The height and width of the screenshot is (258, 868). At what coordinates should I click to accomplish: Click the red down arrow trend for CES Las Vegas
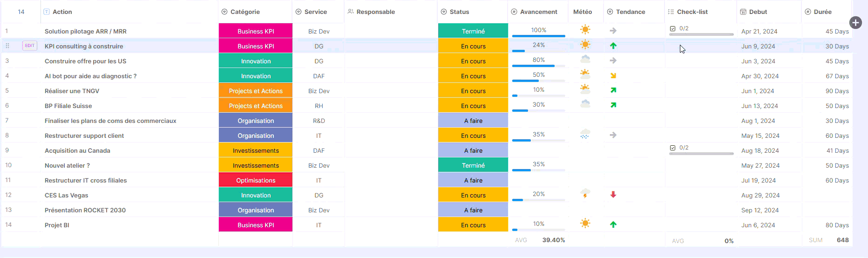pyautogui.click(x=613, y=195)
